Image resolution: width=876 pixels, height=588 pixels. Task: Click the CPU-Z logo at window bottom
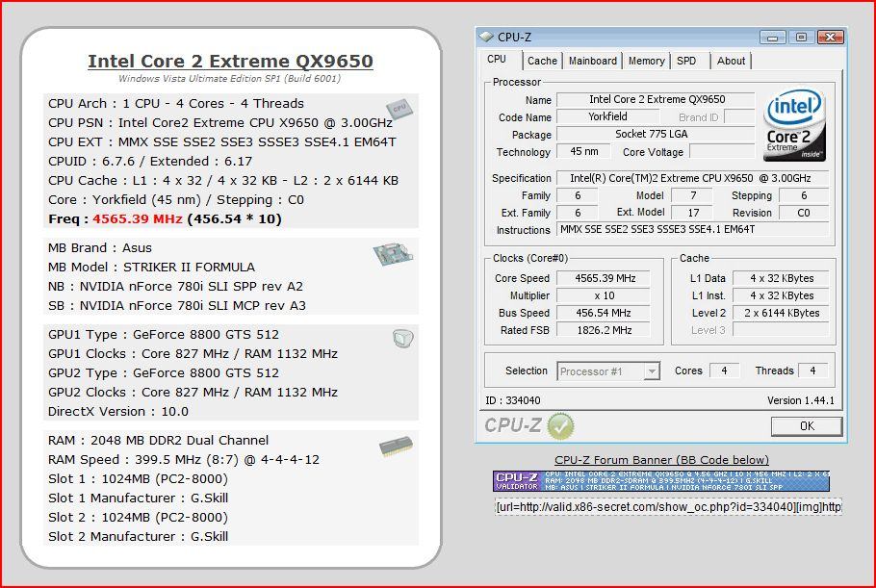tap(513, 425)
